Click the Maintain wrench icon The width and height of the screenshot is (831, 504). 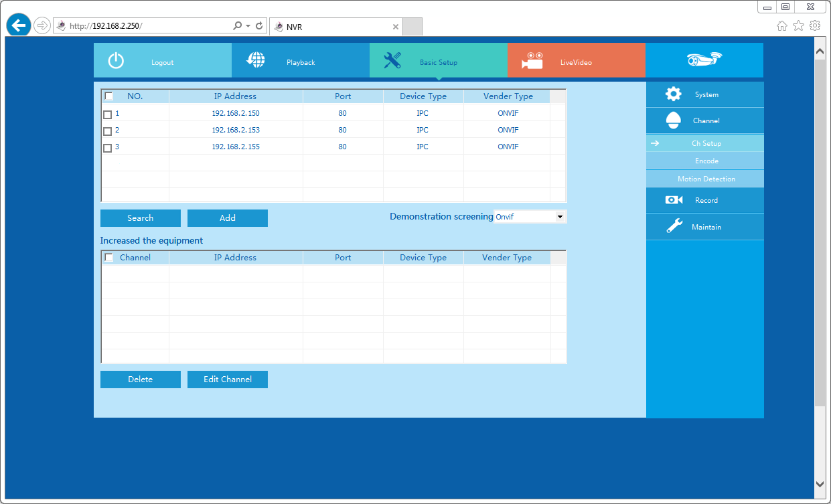(674, 226)
